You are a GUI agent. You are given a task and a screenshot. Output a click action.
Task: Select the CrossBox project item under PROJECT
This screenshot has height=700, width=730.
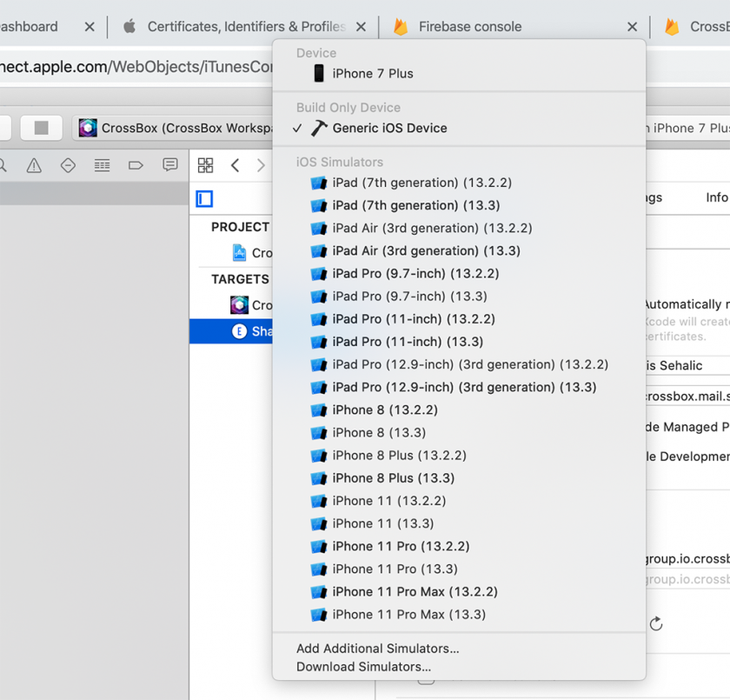[252, 253]
